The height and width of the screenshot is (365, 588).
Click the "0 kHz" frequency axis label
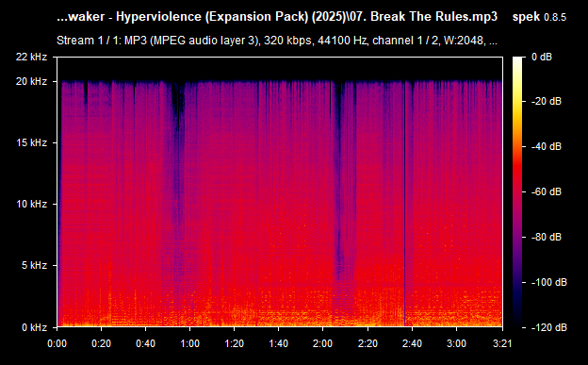34,327
